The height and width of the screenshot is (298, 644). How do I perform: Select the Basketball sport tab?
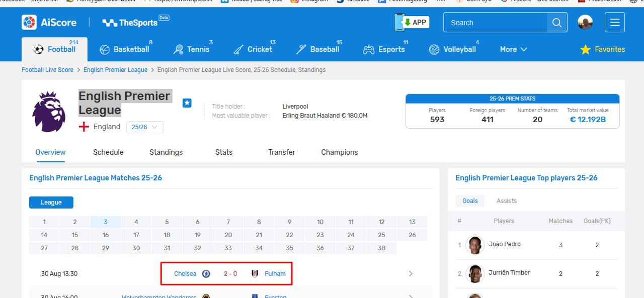click(126, 49)
